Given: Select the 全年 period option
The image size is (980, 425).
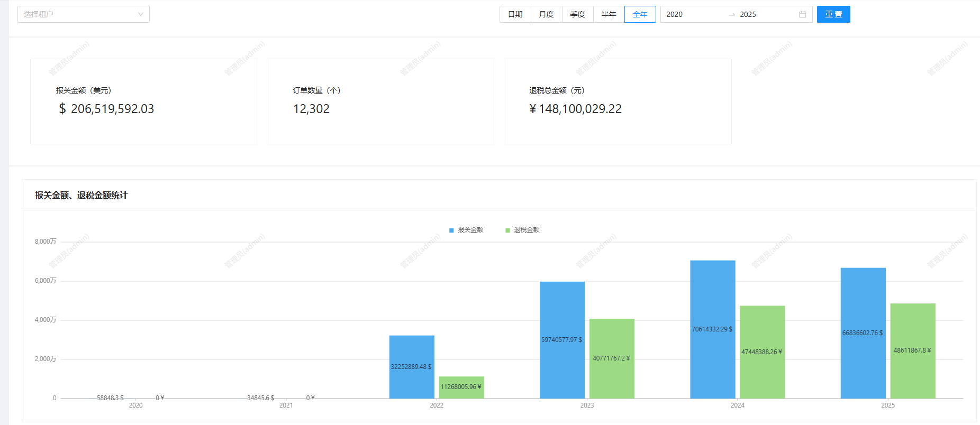Looking at the screenshot, I should 640,14.
